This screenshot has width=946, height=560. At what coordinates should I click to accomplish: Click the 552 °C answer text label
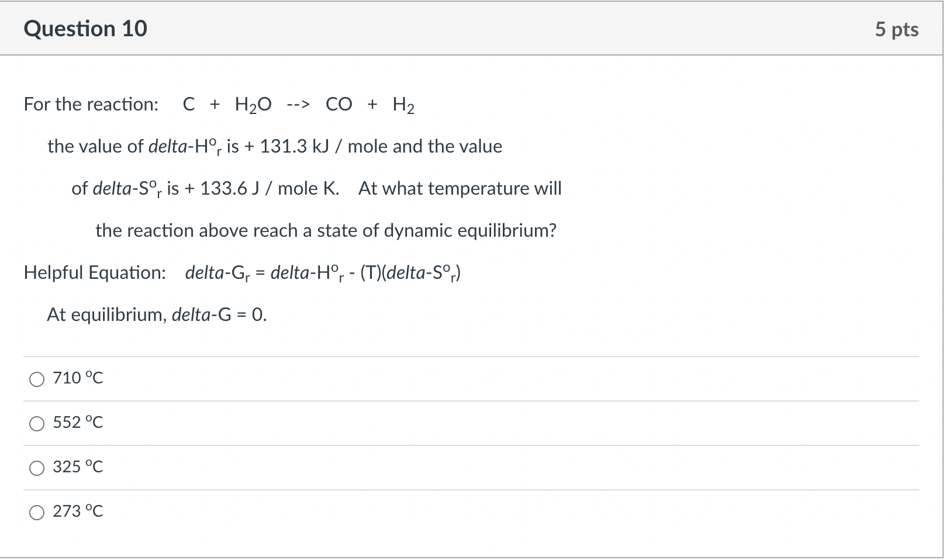(78, 422)
